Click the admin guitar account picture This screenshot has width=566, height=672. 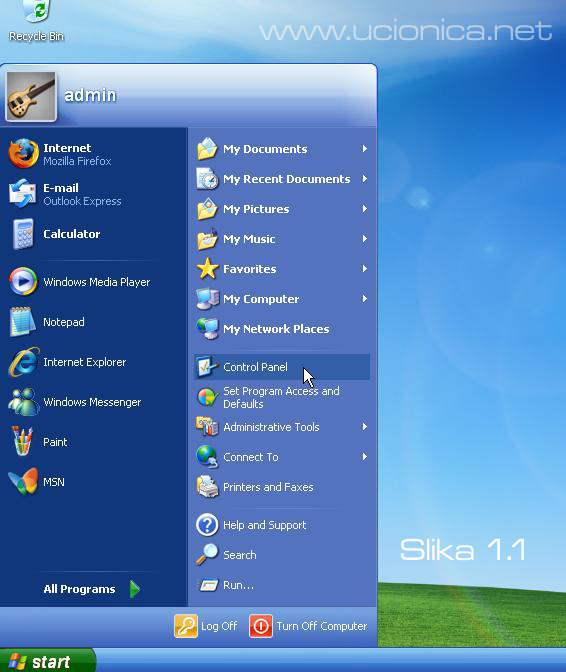pos(31,96)
